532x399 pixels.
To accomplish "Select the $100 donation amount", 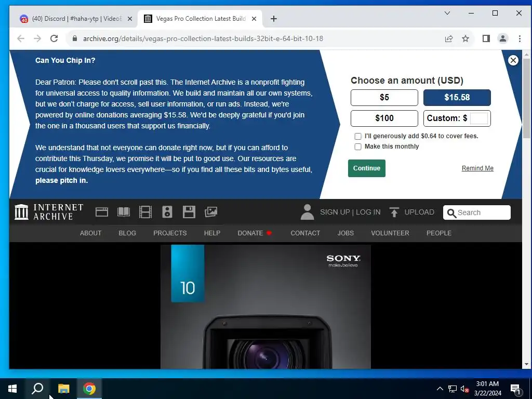I will coord(384,118).
